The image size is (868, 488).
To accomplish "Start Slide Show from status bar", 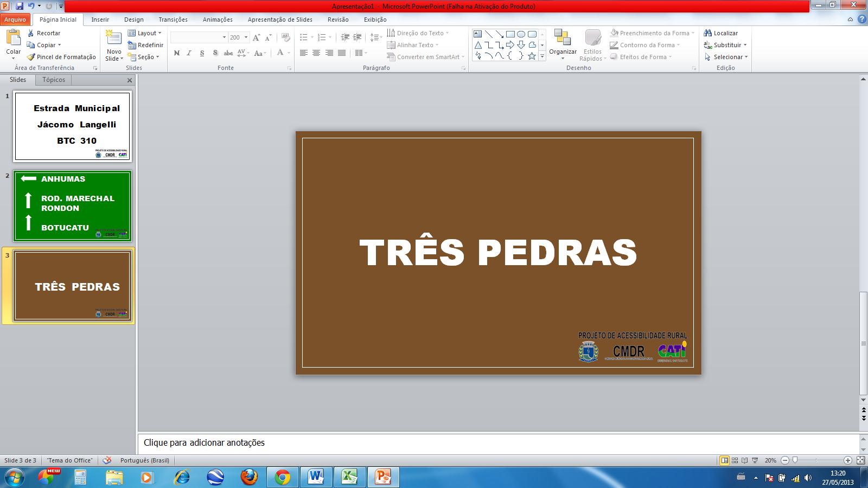I will 755,460.
